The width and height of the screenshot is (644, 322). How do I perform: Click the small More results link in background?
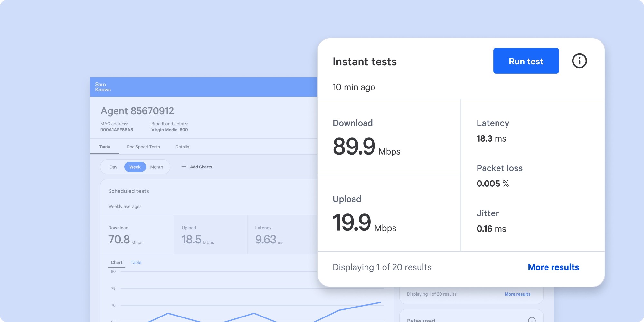pyautogui.click(x=517, y=294)
